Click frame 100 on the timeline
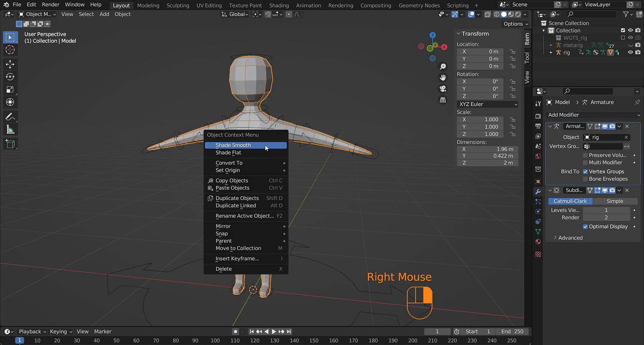The image size is (644, 345). coord(215,340)
